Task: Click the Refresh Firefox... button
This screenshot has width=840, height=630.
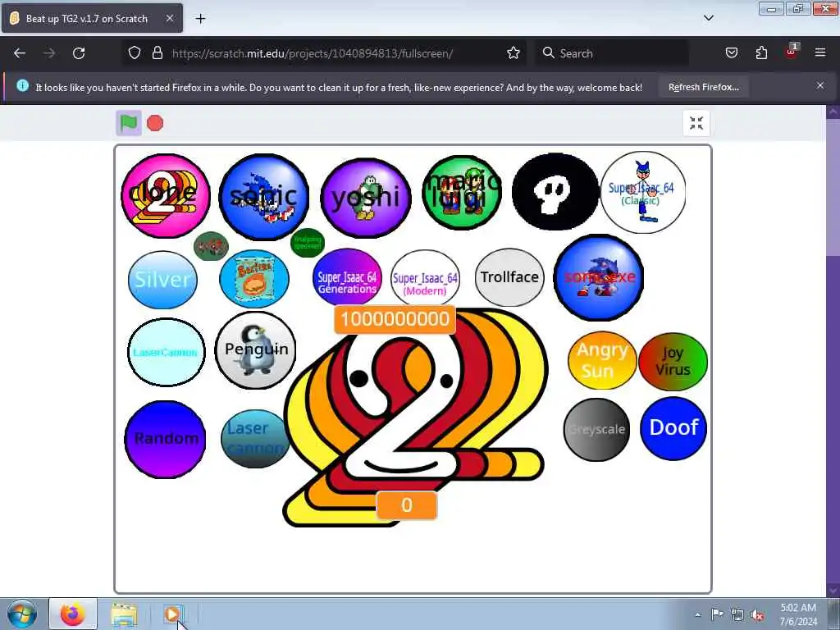Action: tap(703, 87)
